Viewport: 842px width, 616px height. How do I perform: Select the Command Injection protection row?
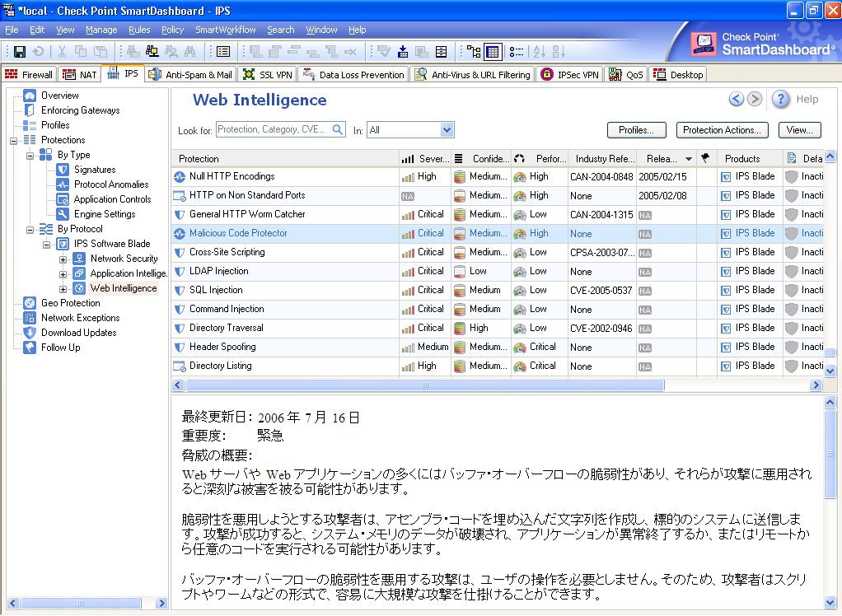[x=498, y=309]
